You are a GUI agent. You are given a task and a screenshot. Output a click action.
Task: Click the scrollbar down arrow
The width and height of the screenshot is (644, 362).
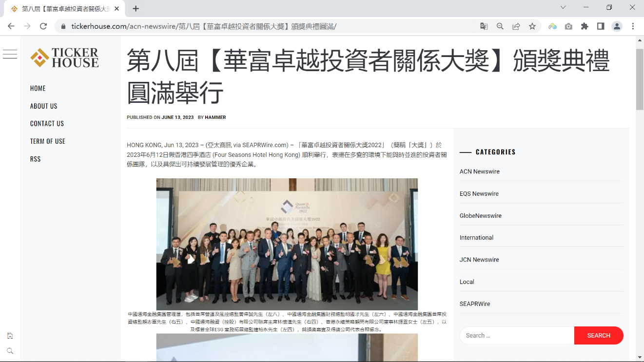coord(640,357)
